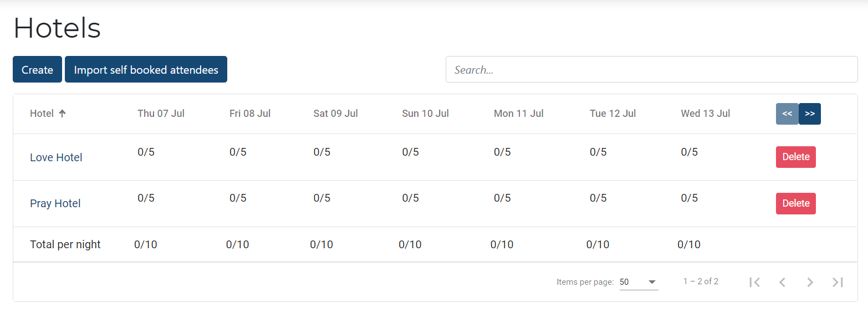The width and height of the screenshot is (868, 323).
Task: Sort by the Hotel column header
Action: coord(42,114)
